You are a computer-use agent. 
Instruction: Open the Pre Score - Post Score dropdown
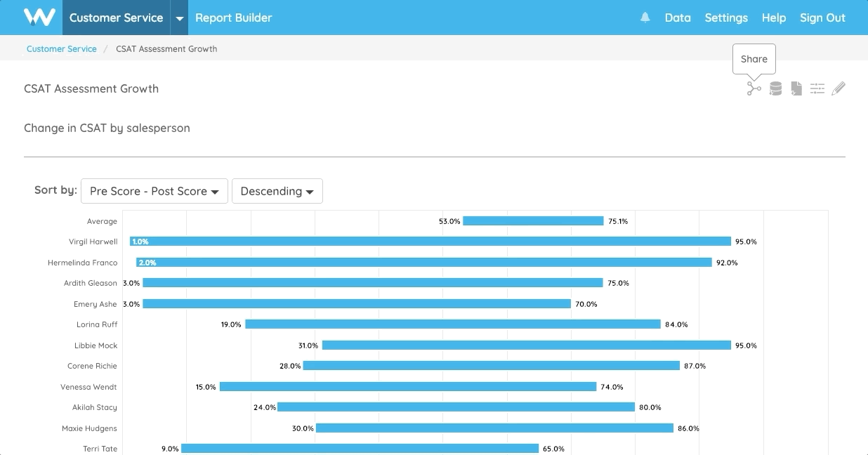tap(154, 190)
